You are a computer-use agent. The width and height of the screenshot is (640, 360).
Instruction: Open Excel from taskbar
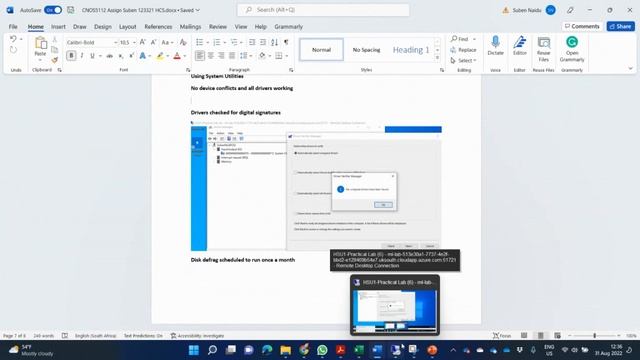point(359,350)
